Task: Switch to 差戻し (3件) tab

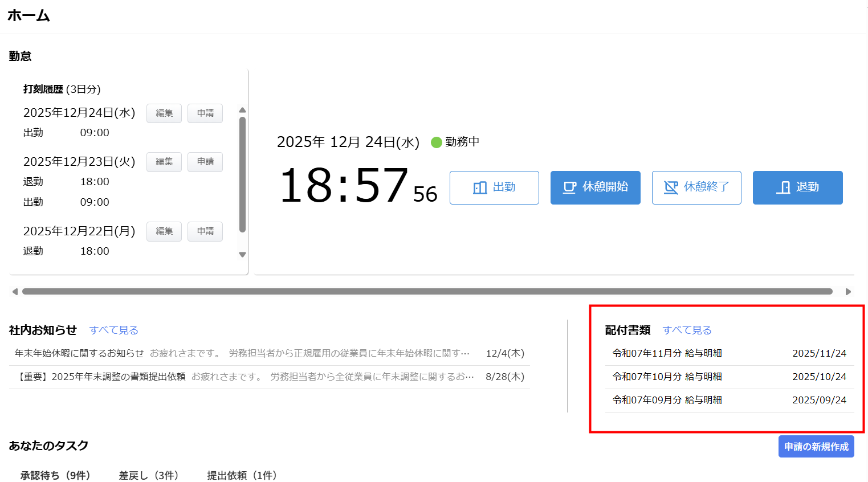Action: (x=148, y=475)
